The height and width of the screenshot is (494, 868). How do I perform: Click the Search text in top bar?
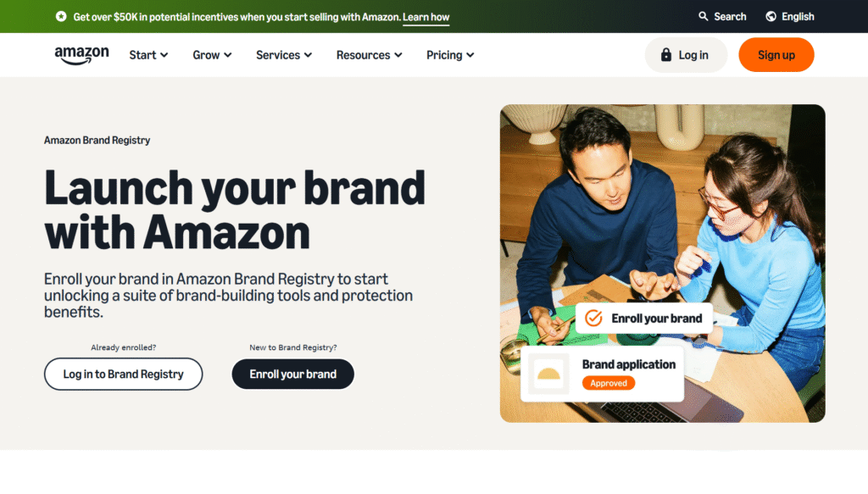tap(730, 17)
